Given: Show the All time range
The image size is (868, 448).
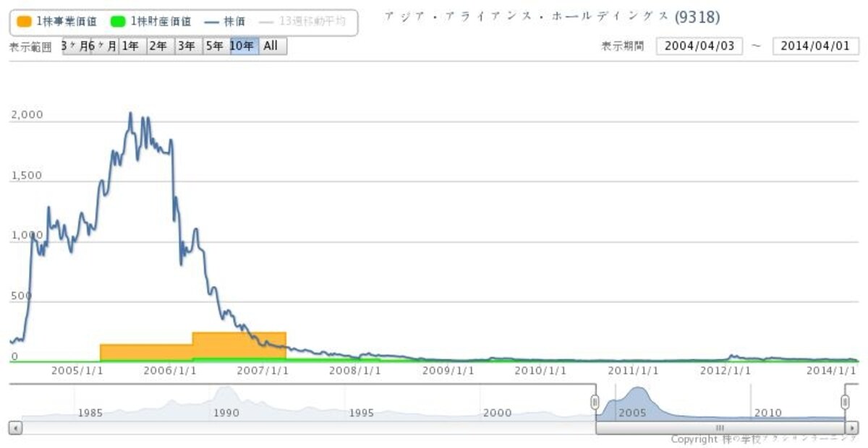Looking at the screenshot, I should (x=273, y=46).
